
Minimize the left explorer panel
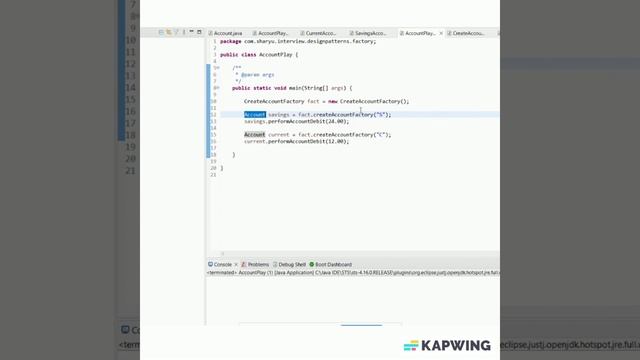[191, 32]
